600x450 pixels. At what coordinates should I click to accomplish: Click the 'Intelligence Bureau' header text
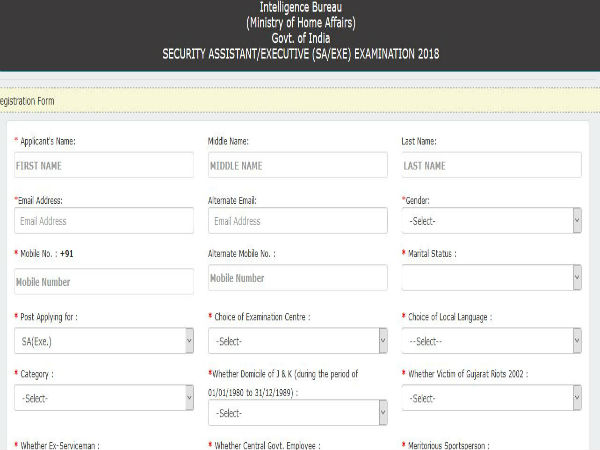301,7
